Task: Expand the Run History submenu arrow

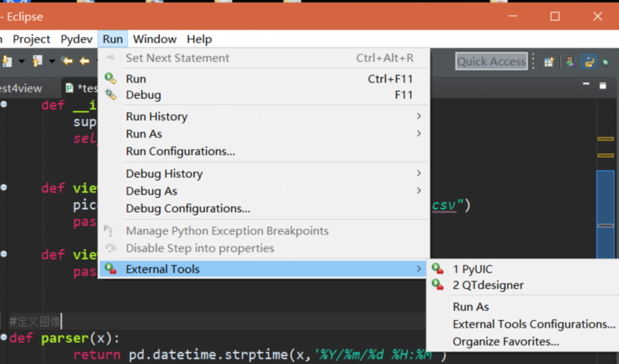Action: (x=419, y=116)
